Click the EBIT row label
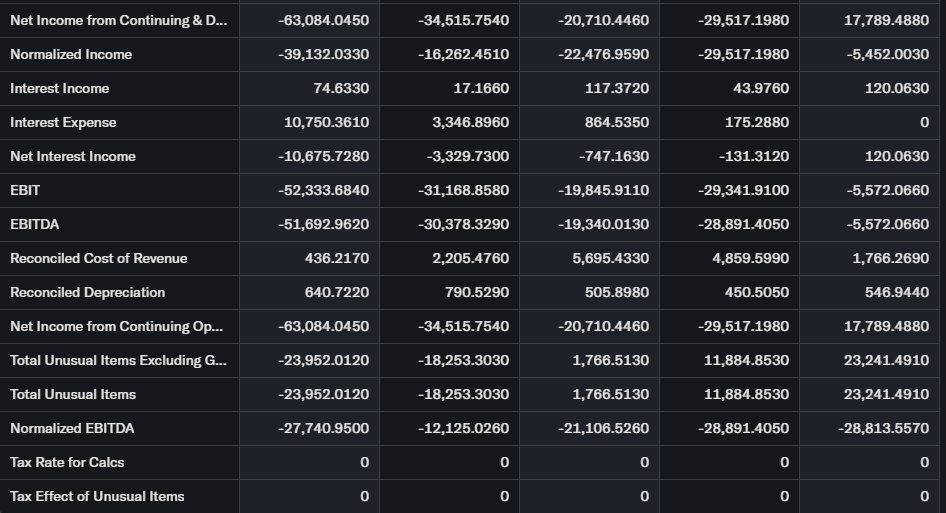 (x=25, y=190)
